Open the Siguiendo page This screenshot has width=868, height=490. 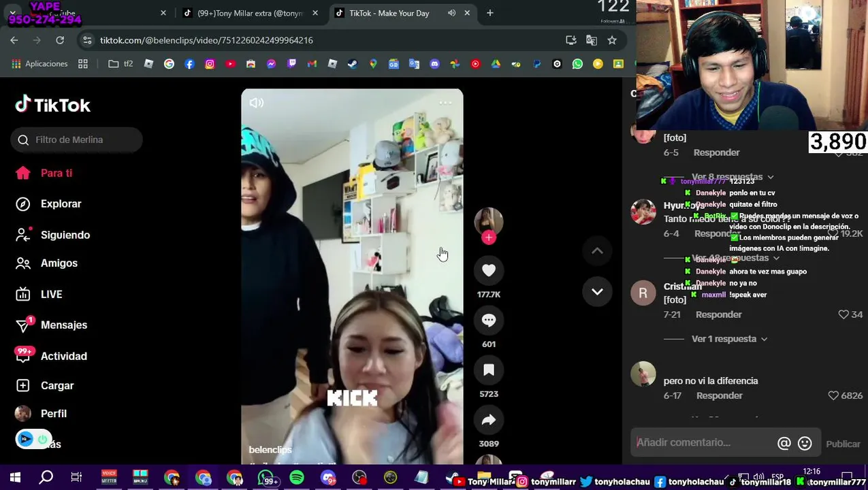[52, 235]
